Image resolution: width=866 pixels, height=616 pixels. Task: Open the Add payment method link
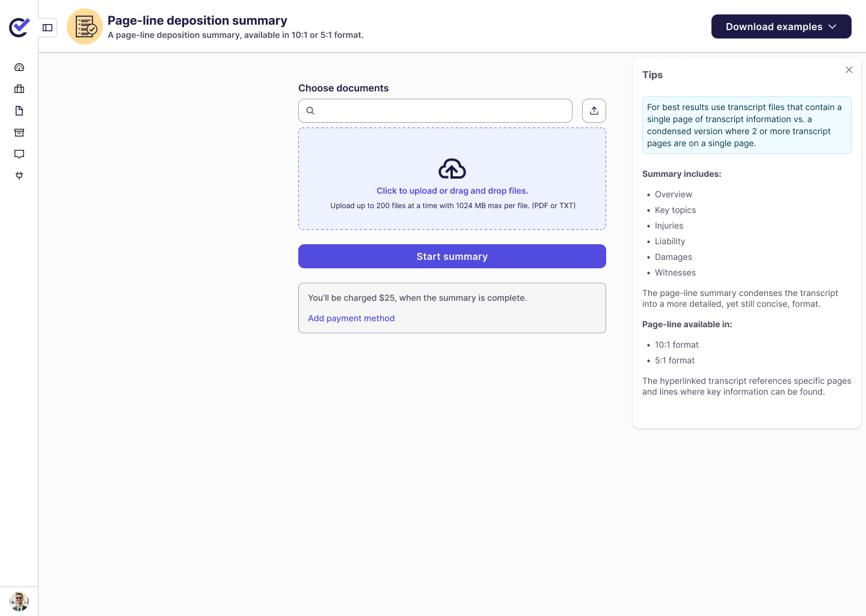pyautogui.click(x=351, y=318)
